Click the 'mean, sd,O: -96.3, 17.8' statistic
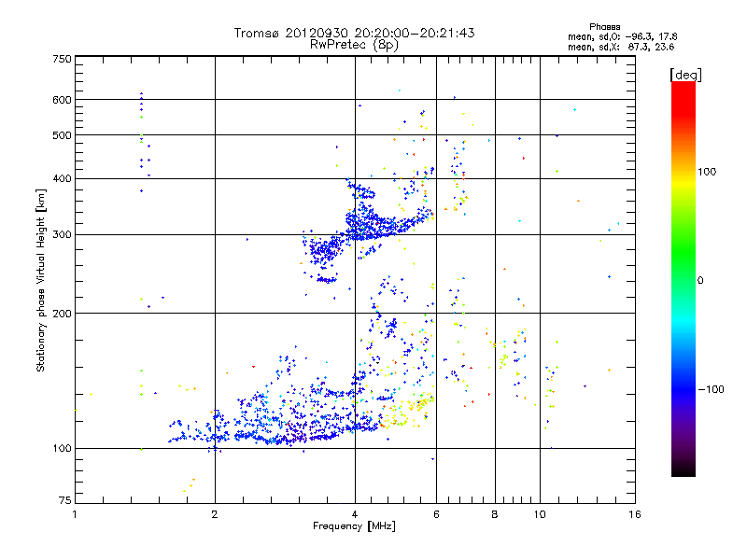 click(622, 36)
